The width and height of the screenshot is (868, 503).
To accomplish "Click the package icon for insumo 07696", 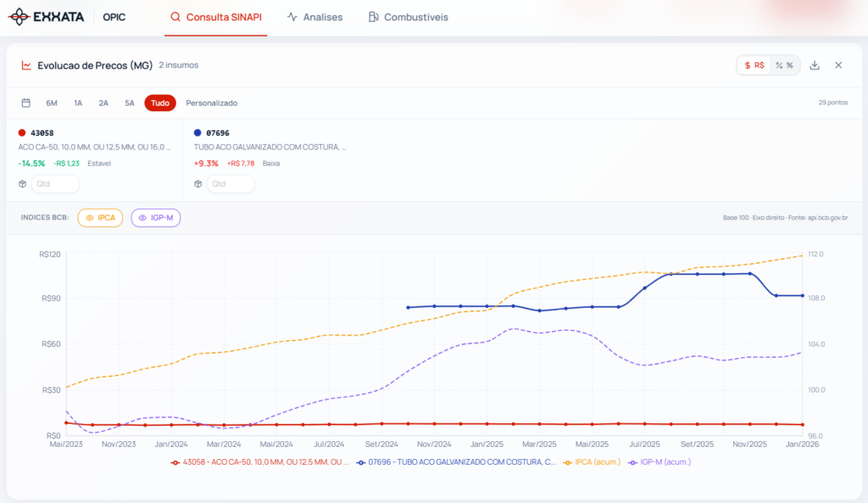I will pos(198,184).
